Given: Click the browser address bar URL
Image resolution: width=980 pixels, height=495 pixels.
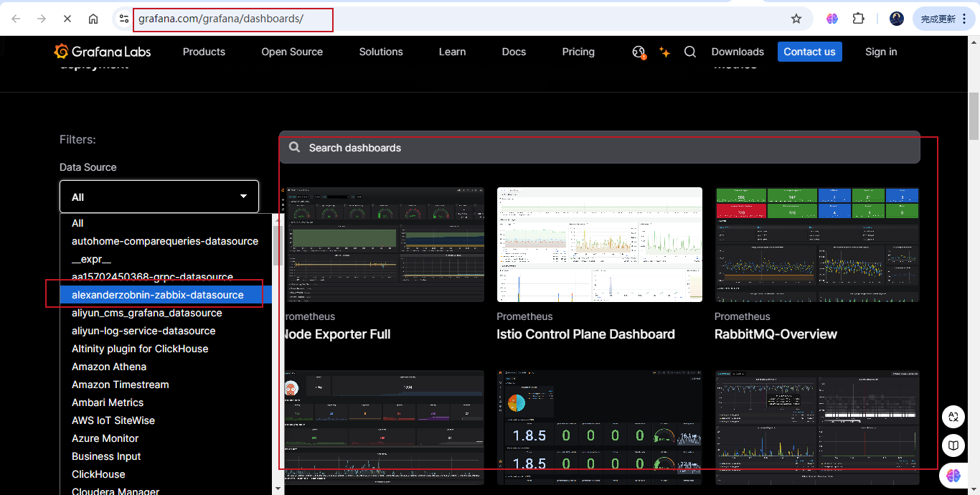Looking at the screenshot, I should tap(221, 19).
